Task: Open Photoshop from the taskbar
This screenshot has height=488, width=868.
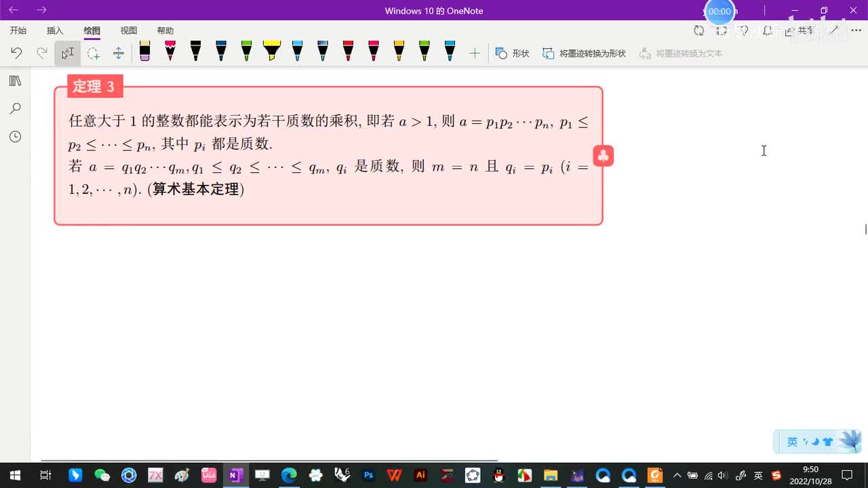Action: (368, 476)
